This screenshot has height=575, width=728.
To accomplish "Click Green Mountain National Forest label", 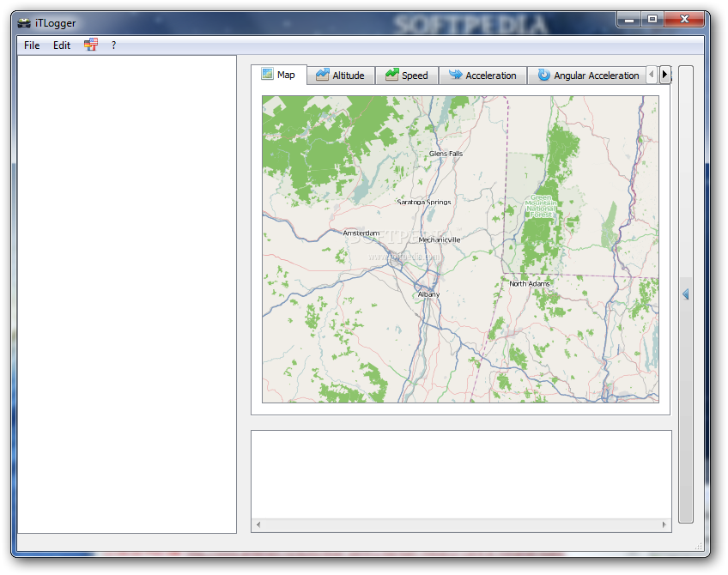I will [541, 206].
